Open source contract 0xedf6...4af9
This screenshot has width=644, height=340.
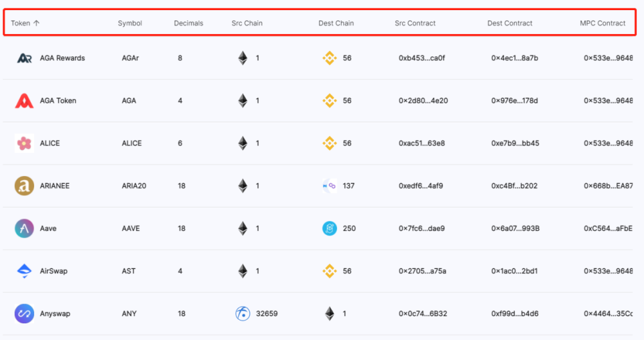421,186
